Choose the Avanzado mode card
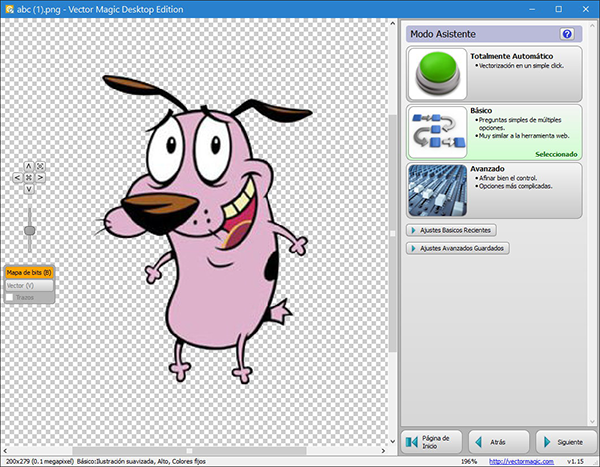Image resolution: width=600 pixels, height=467 pixels. 494,191
